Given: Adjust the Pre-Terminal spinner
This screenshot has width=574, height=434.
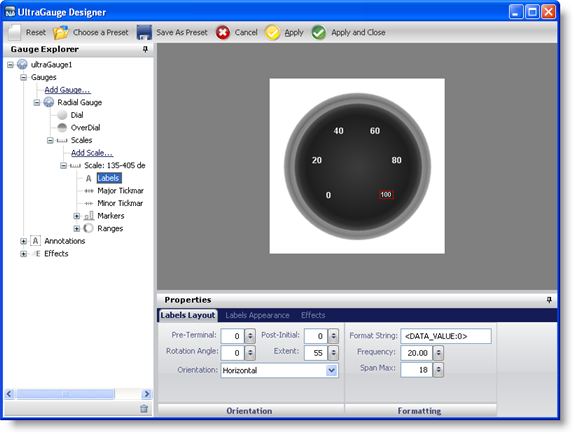Looking at the screenshot, I should click(x=250, y=336).
